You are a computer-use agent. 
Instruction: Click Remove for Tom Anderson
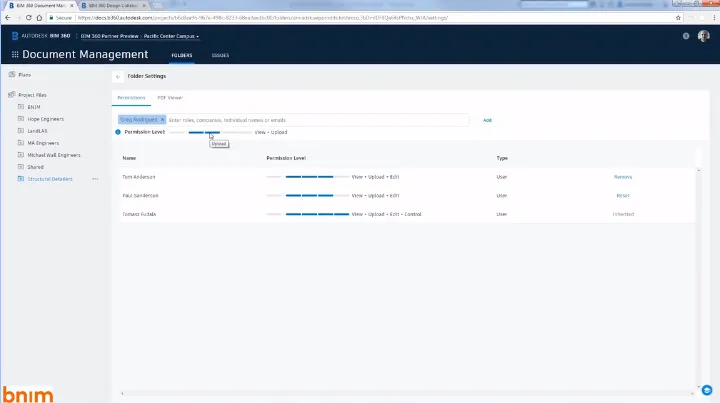pos(622,177)
